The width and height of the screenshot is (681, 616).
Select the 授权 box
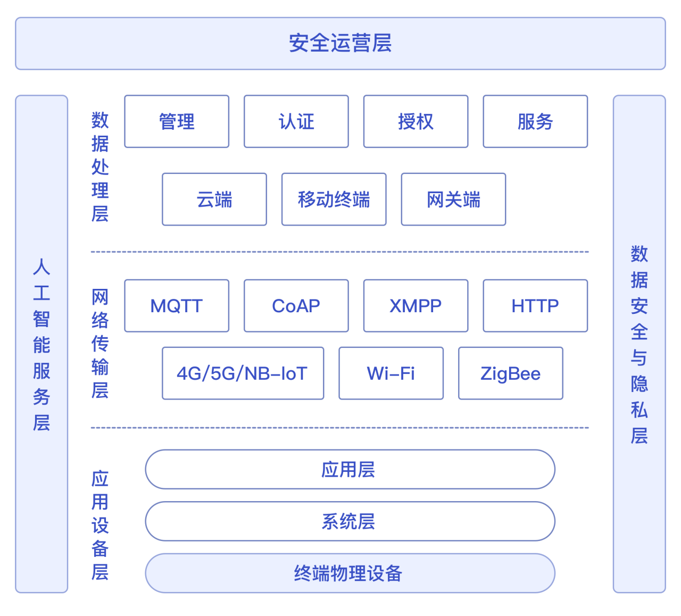(416, 121)
